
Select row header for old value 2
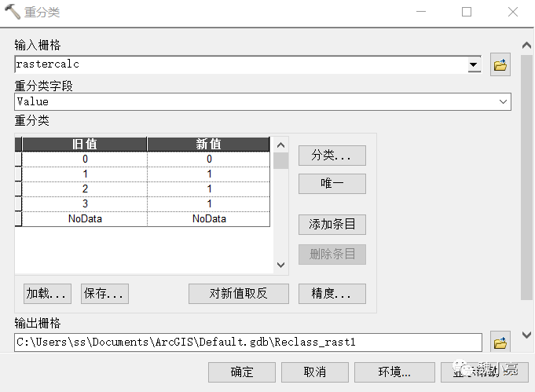pyautogui.click(x=18, y=189)
